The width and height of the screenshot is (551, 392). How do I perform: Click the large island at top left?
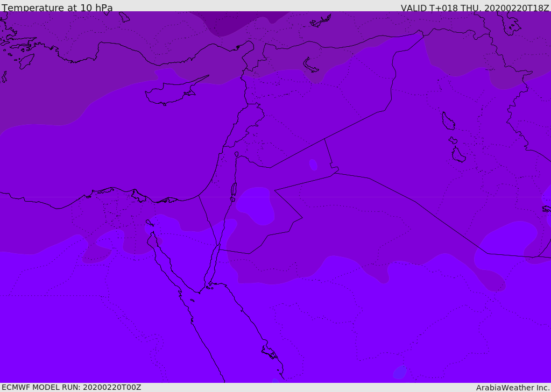click(x=26, y=61)
